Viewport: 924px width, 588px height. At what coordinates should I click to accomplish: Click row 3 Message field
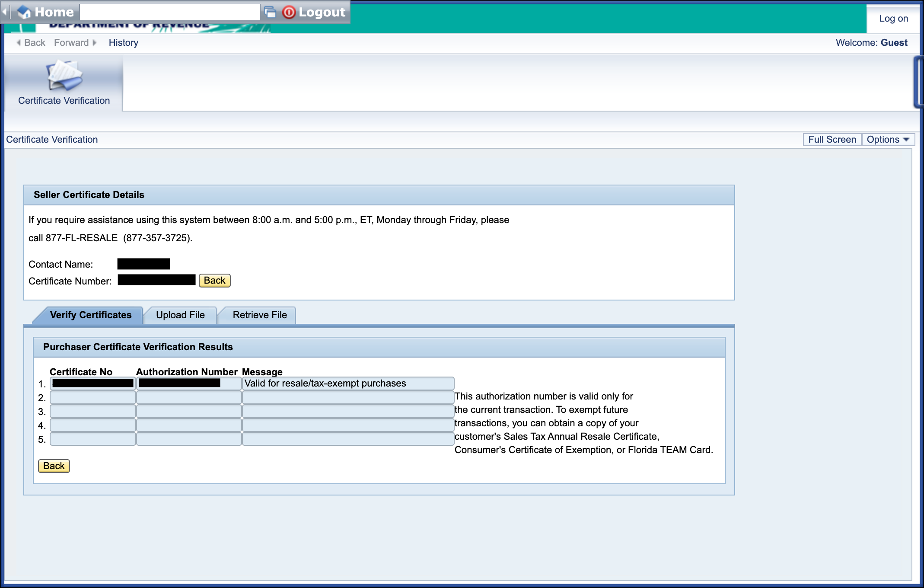(348, 411)
